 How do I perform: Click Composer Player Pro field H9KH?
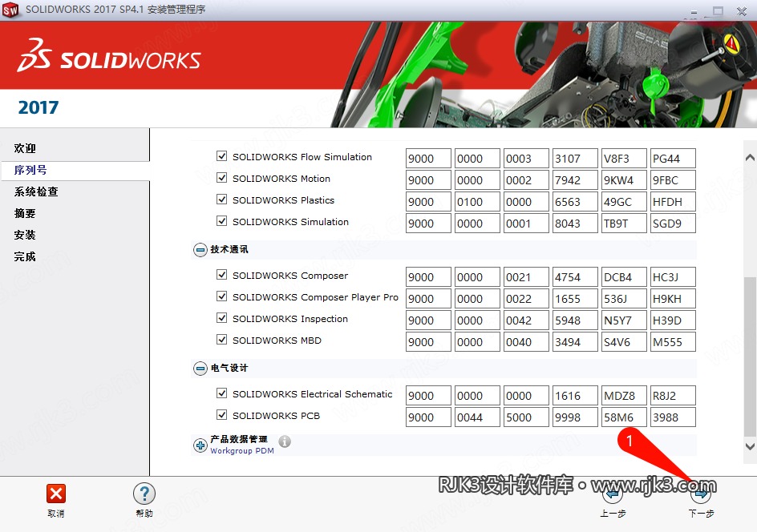coord(673,299)
